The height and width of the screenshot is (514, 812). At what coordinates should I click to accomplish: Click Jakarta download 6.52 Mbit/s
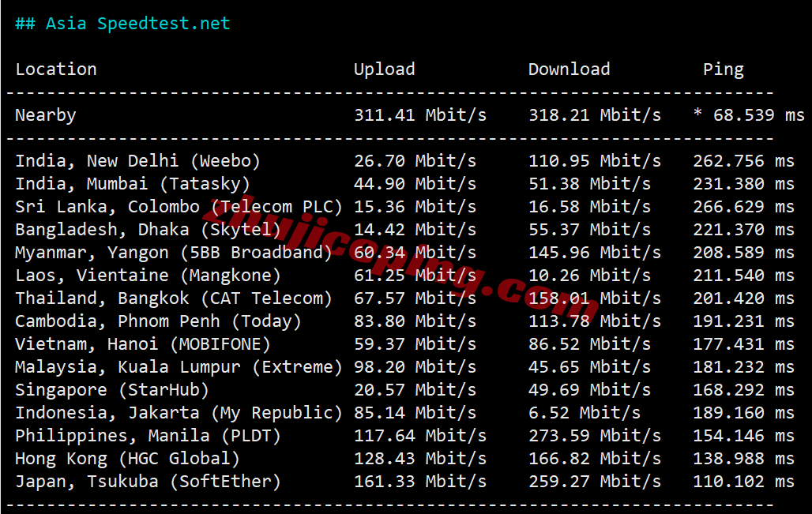585,413
